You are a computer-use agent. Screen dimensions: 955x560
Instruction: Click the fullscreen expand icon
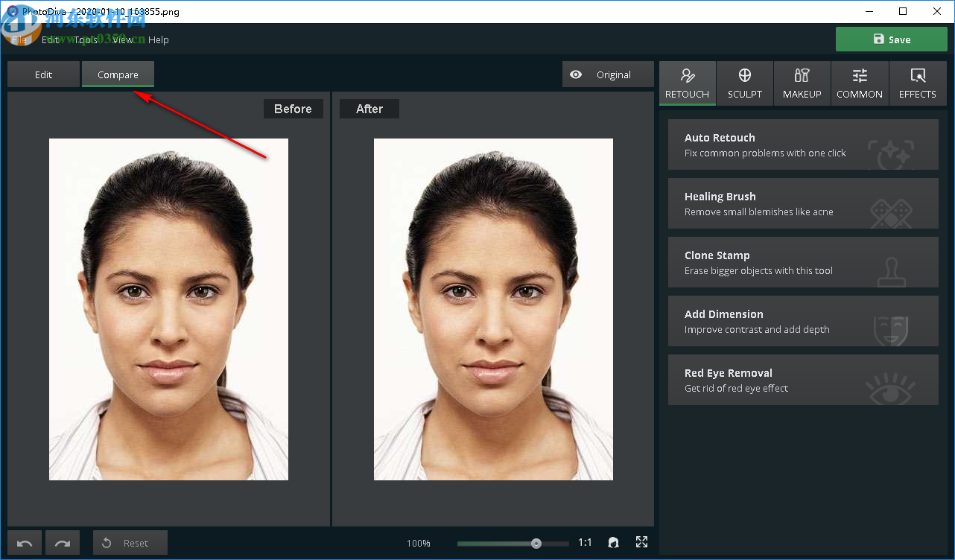641,542
